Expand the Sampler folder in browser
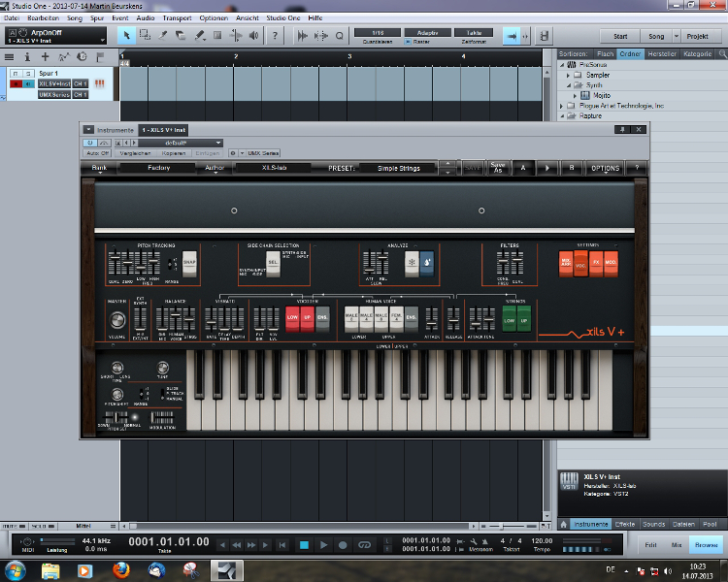 (568, 75)
